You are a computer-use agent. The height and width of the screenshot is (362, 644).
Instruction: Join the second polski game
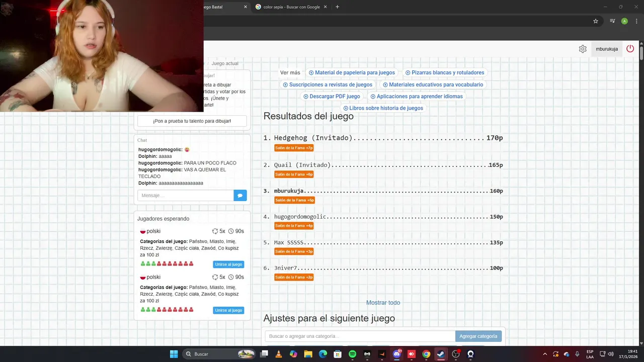(x=228, y=310)
